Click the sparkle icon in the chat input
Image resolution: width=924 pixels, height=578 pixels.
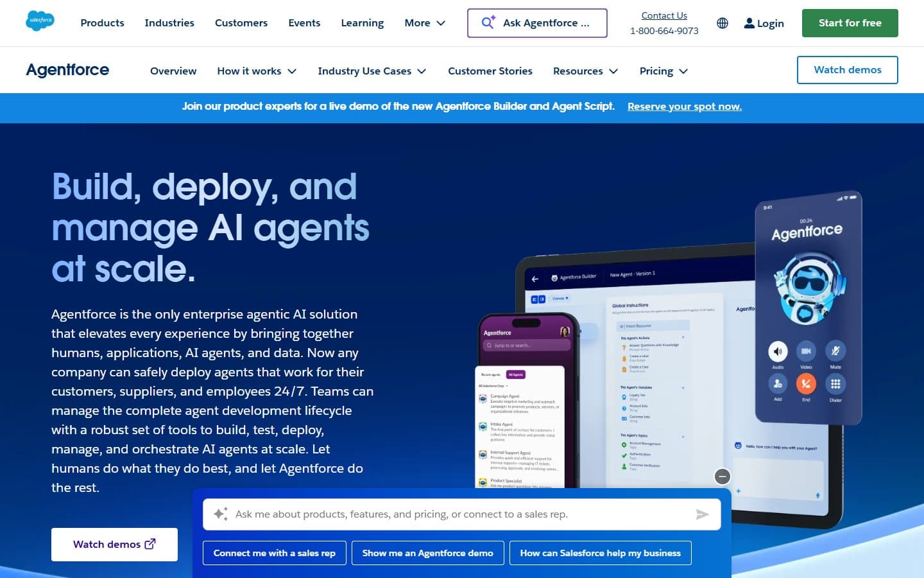click(220, 514)
